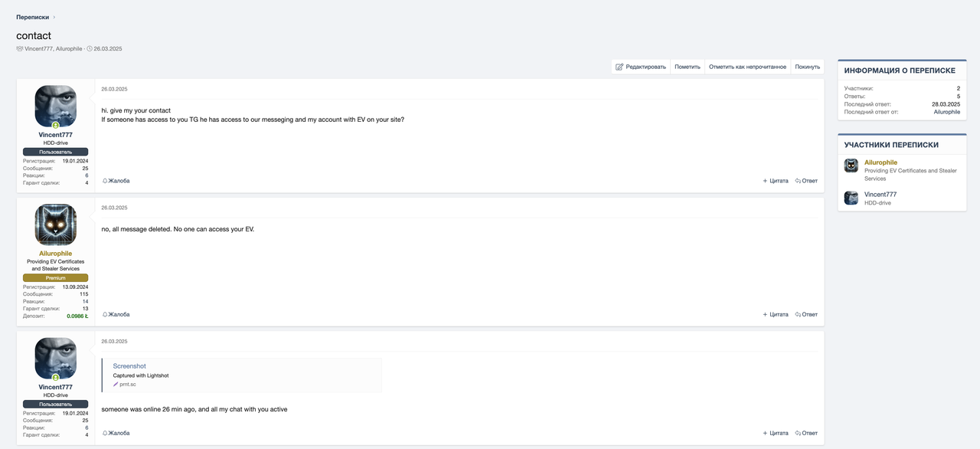Click 'Captured with Lightshot' caption
Image resolution: width=980 pixels, height=449 pixels.
pos(141,375)
